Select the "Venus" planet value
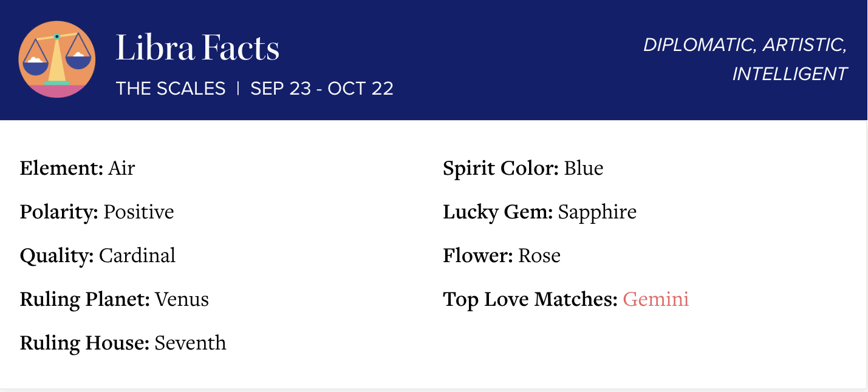This screenshot has width=868, height=392. [182, 299]
